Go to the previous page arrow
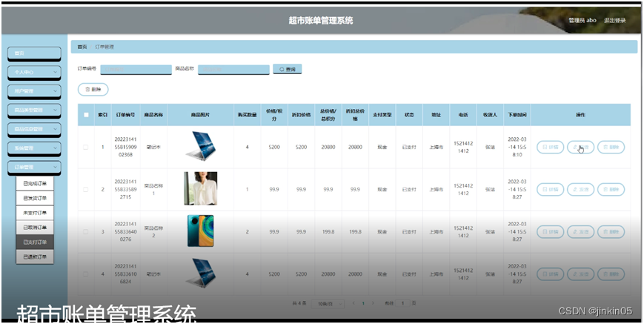The height and width of the screenshot is (324, 644). (353, 303)
